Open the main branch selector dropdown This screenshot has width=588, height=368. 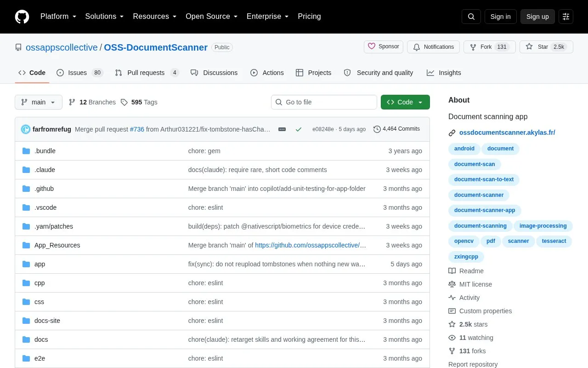pyautogui.click(x=39, y=102)
